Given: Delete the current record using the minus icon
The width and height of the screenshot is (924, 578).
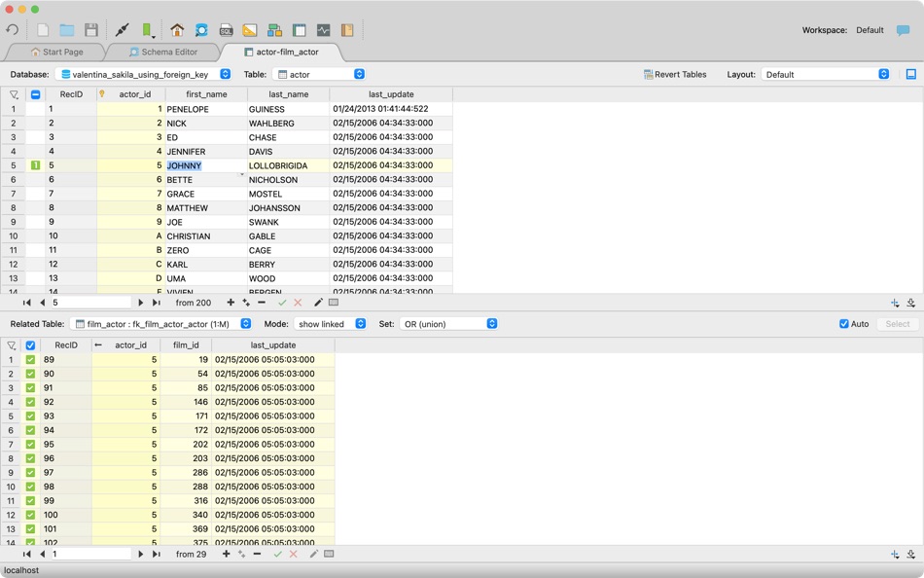Looking at the screenshot, I should 261,303.
